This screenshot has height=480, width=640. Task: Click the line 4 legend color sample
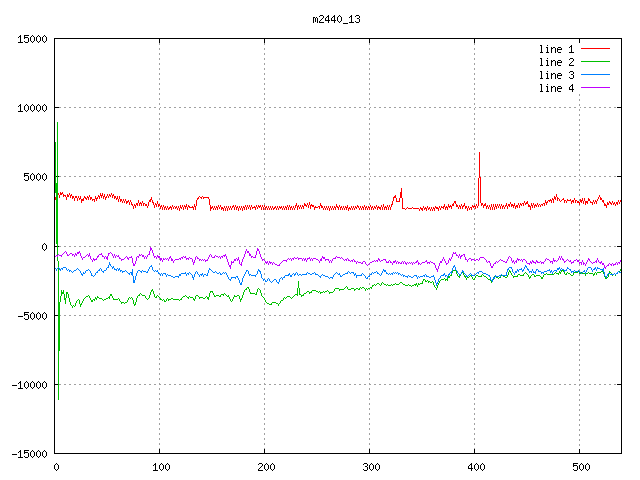click(x=596, y=88)
